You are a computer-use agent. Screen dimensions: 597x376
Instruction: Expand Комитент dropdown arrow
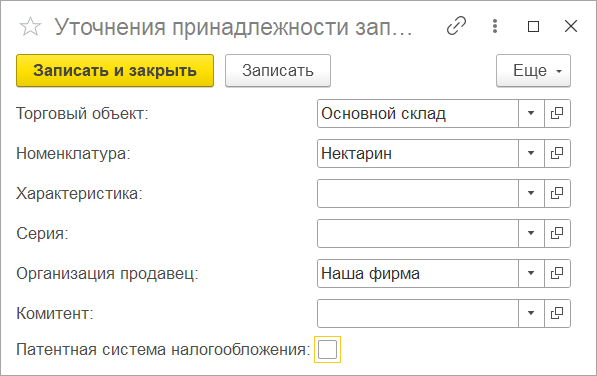click(531, 313)
